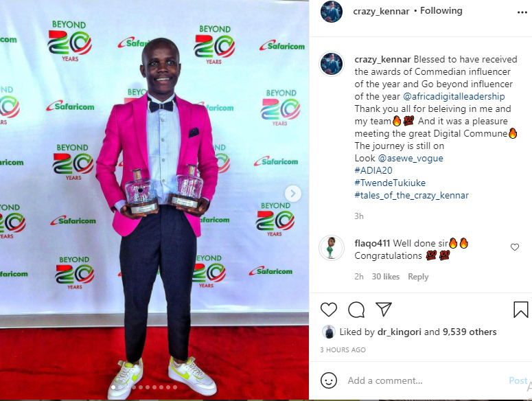
Task: Like the post with the heart icon
Action: point(329,310)
